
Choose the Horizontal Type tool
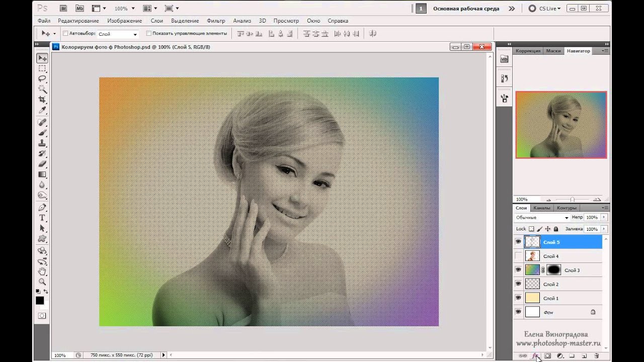point(42,218)
